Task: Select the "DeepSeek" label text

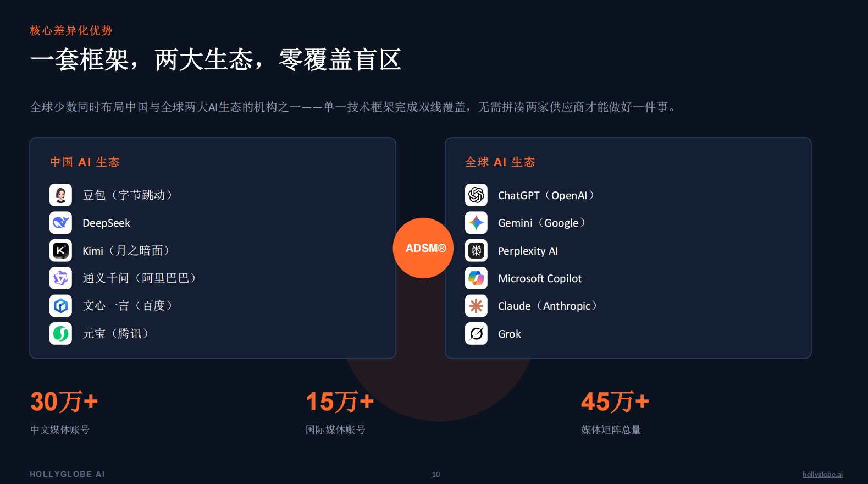Action: (x=106, y=223)
